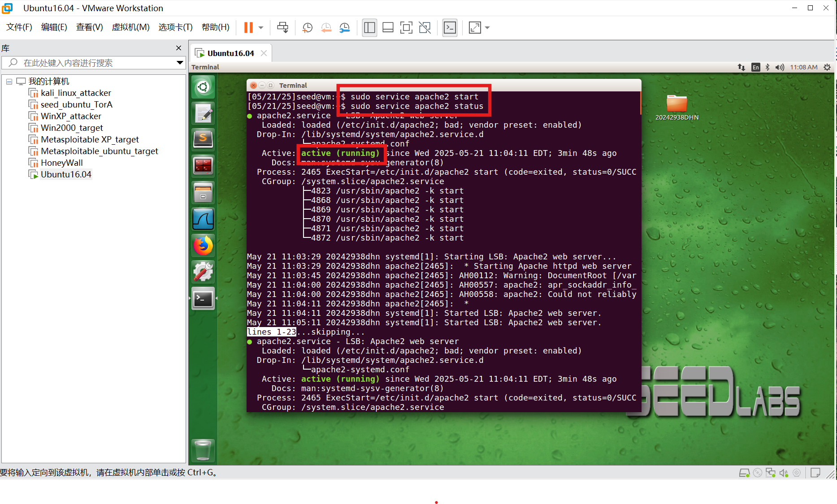Click the network adapter status icon
The image size is (837, 504).
pos(771,473)
